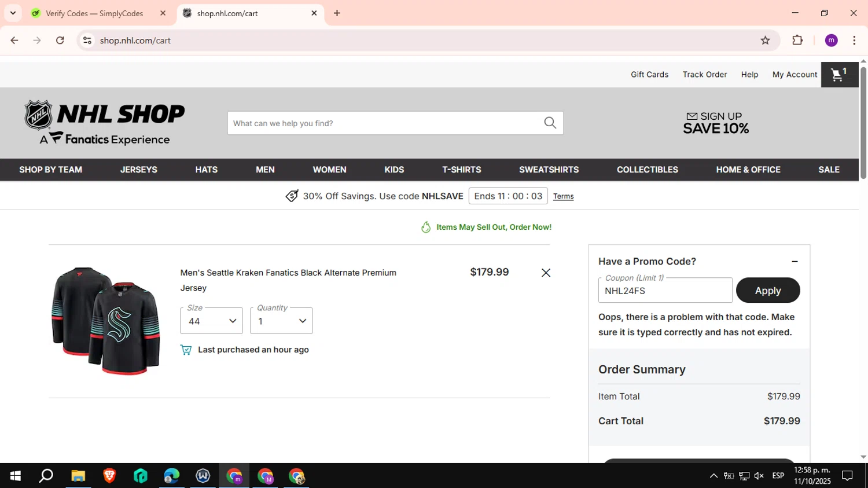Launch Brave browser from the taskbar
This screenshot has width=868, height=488.
click(109, 476)
